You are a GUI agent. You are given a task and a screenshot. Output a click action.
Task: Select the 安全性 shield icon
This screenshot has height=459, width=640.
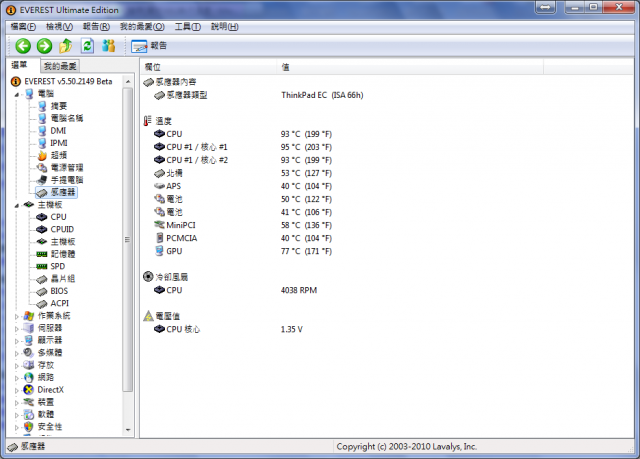coord(28,427)
